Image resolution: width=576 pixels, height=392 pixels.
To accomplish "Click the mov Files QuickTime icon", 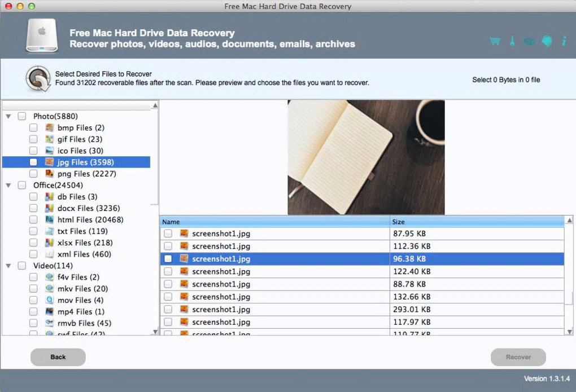I will tap(49, 300).
